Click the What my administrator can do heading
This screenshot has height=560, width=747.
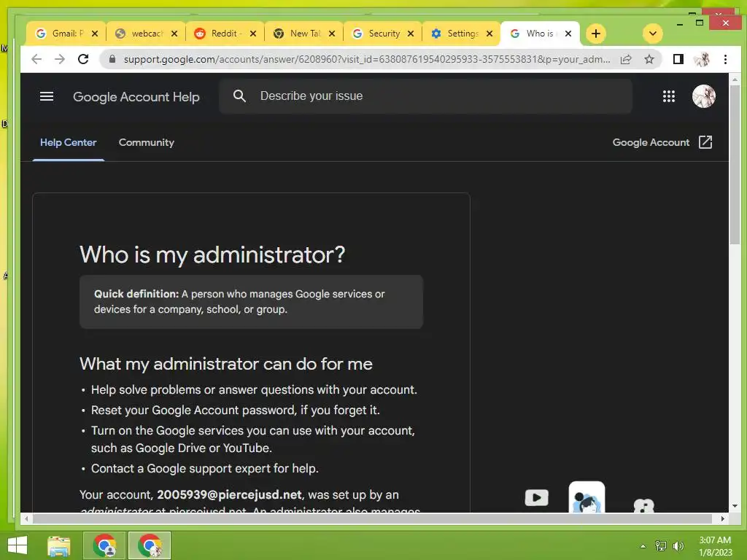pyautogui.click(x=226, y=364)
